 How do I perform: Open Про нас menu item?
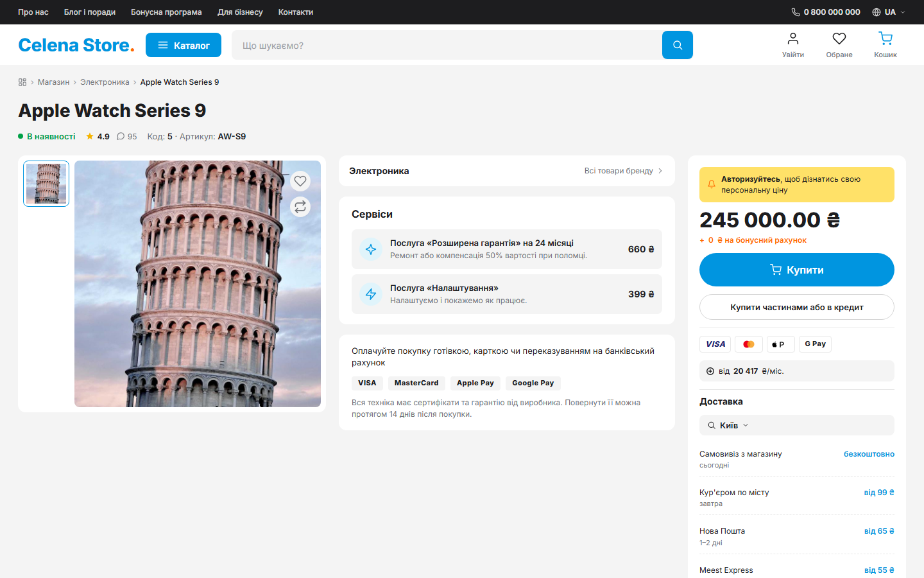point(33,12)
